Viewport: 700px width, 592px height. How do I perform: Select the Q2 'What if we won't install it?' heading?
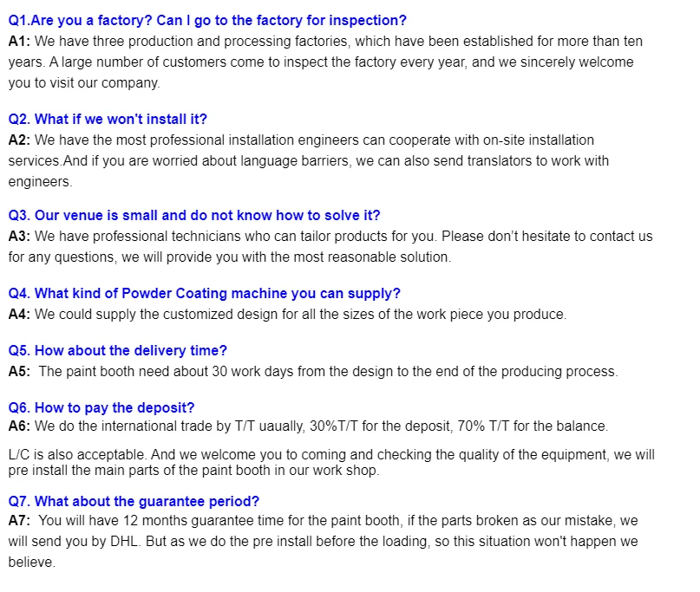tap(108, 119)
